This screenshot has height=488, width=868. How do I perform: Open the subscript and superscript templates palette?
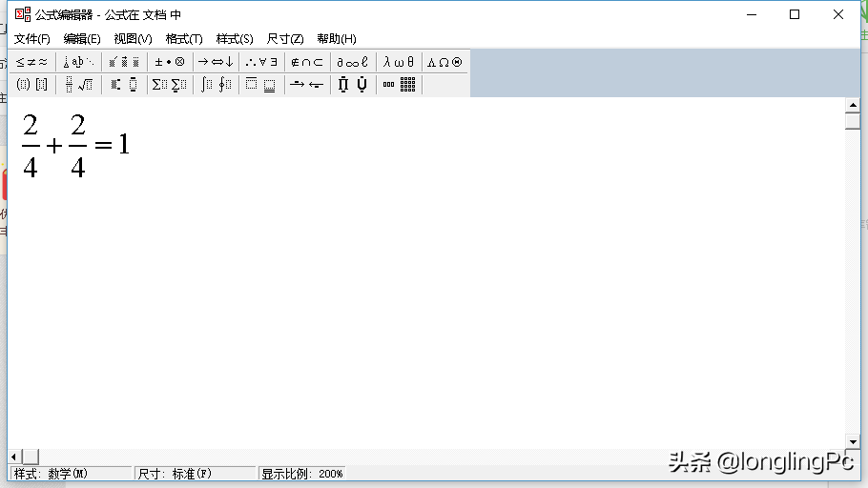(124, 85)
